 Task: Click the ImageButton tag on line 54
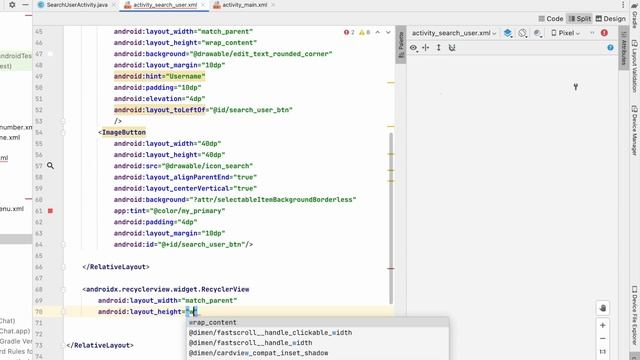124,132
